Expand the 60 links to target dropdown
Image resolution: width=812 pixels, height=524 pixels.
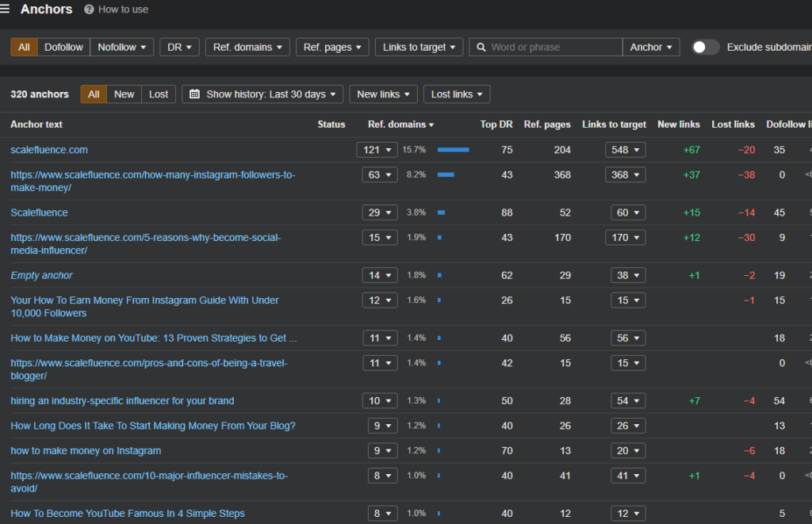628,212
